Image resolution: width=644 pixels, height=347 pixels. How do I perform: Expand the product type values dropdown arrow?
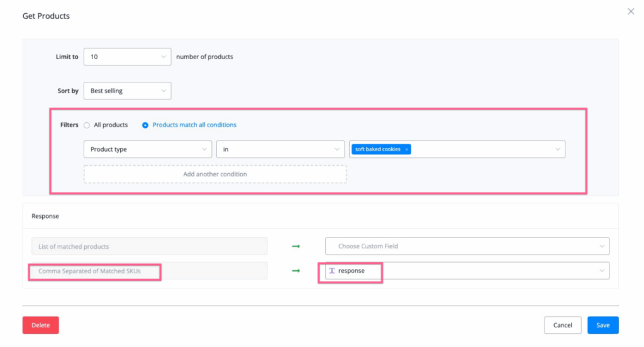(x=557, y=149)
